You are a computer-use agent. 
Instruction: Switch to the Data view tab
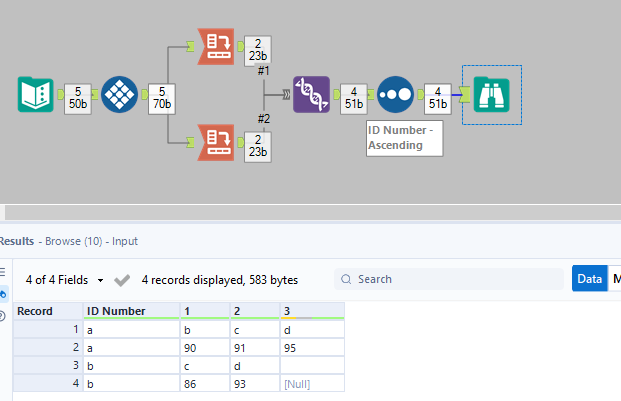click(x=589, y=279)
